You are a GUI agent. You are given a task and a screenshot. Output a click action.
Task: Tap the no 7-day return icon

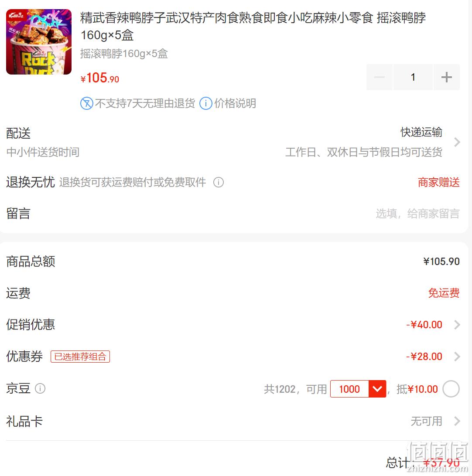coord(86,103)
